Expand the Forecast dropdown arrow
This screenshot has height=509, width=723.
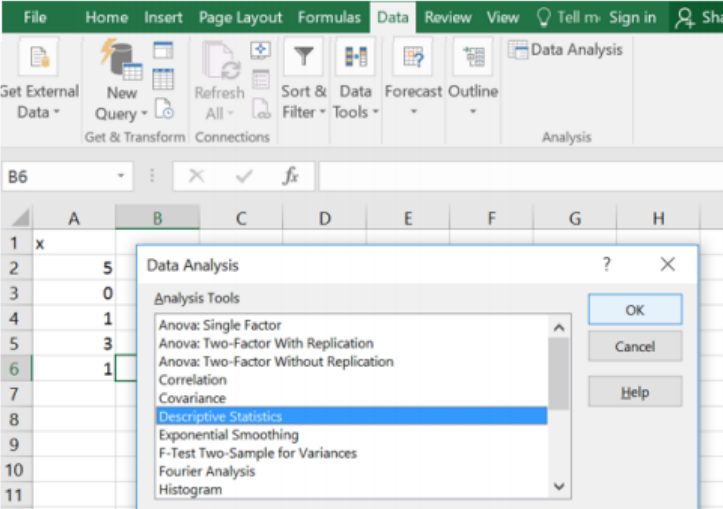coord(414,111)
